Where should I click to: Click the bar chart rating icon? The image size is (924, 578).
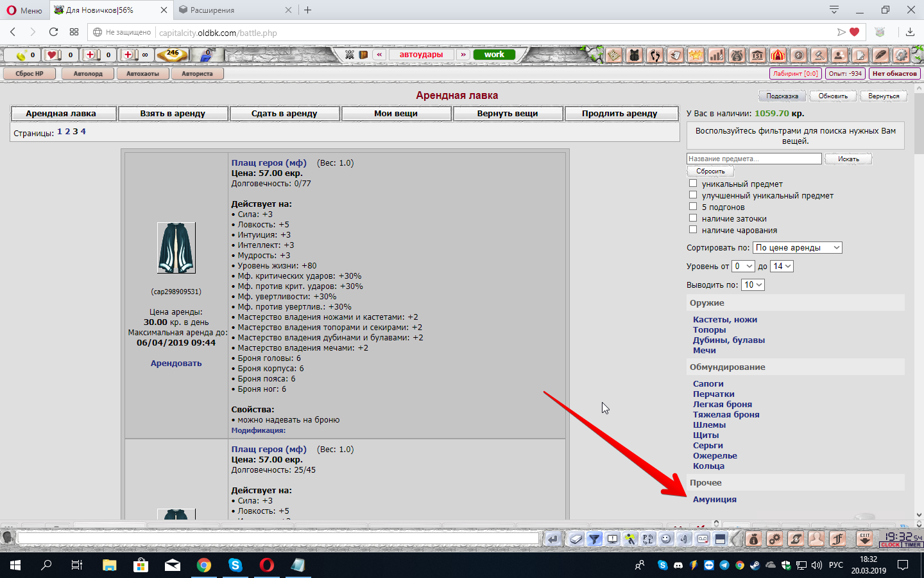[x=716, y=55]
